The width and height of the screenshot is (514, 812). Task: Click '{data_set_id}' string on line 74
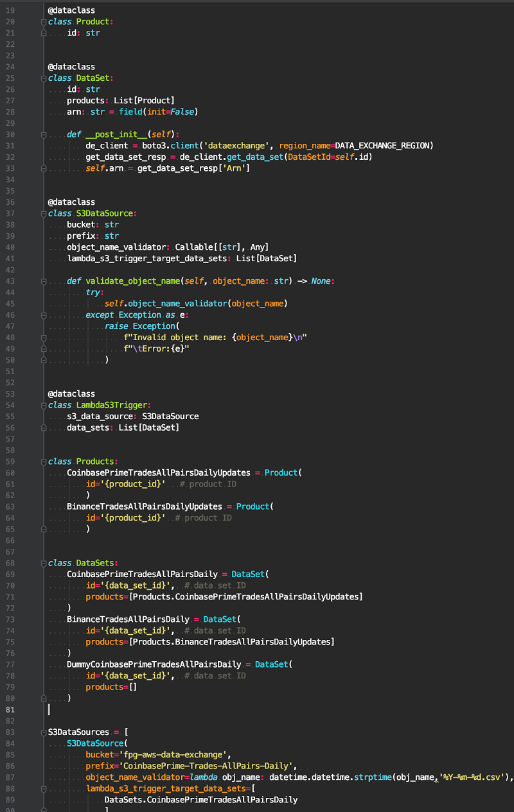tap(135, 631)
